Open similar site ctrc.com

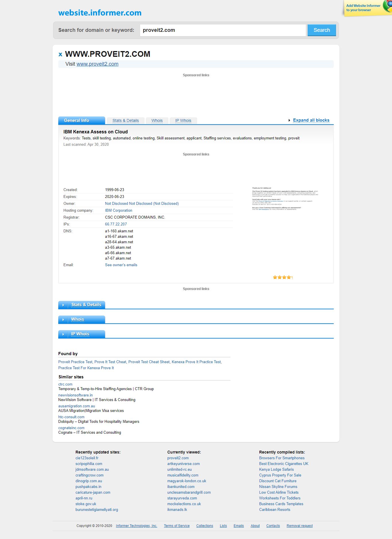pyautogui.click(x=65, y=384)
